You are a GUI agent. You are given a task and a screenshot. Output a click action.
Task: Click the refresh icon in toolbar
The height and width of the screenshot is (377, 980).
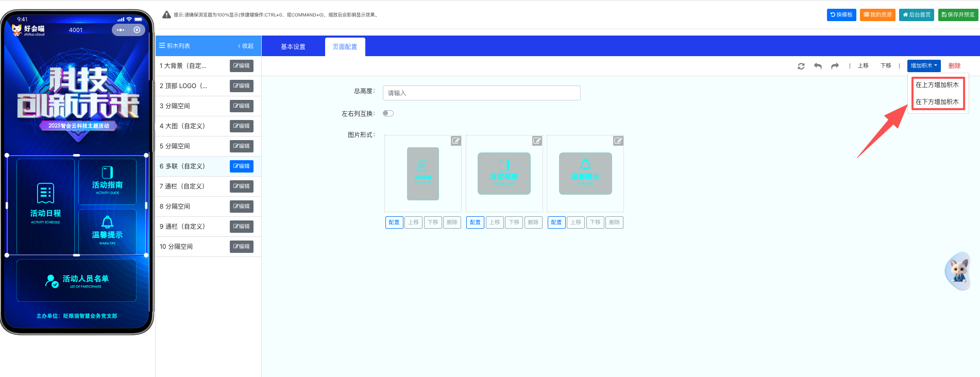801,66
